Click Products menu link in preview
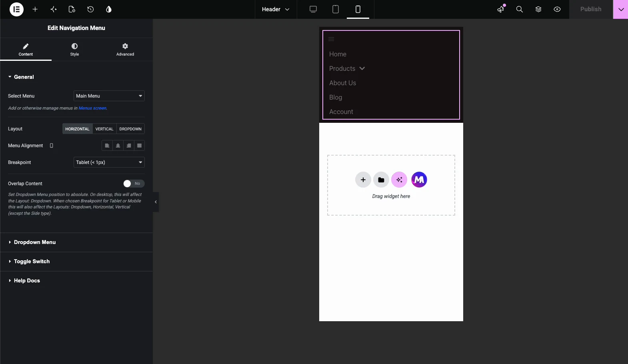 tap(342, 68)
